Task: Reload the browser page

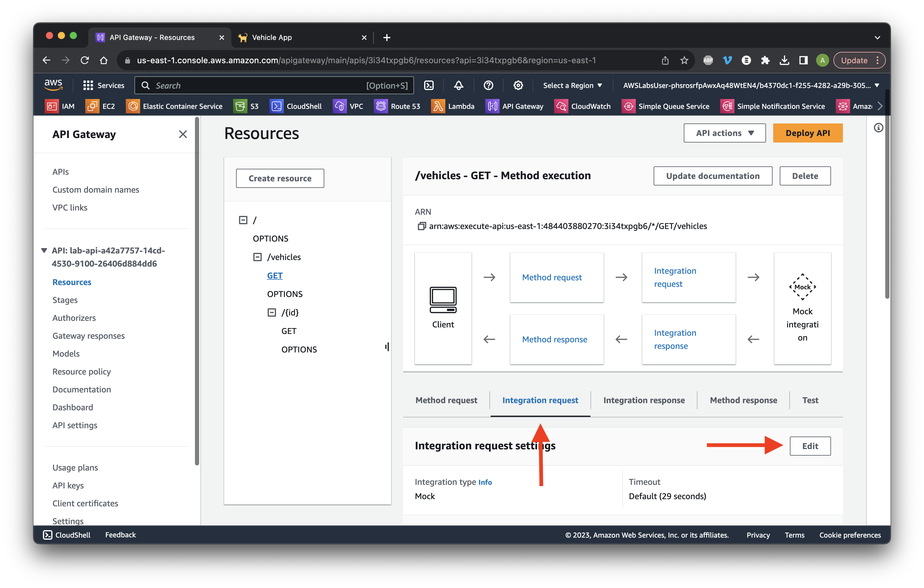Action: 85,60
